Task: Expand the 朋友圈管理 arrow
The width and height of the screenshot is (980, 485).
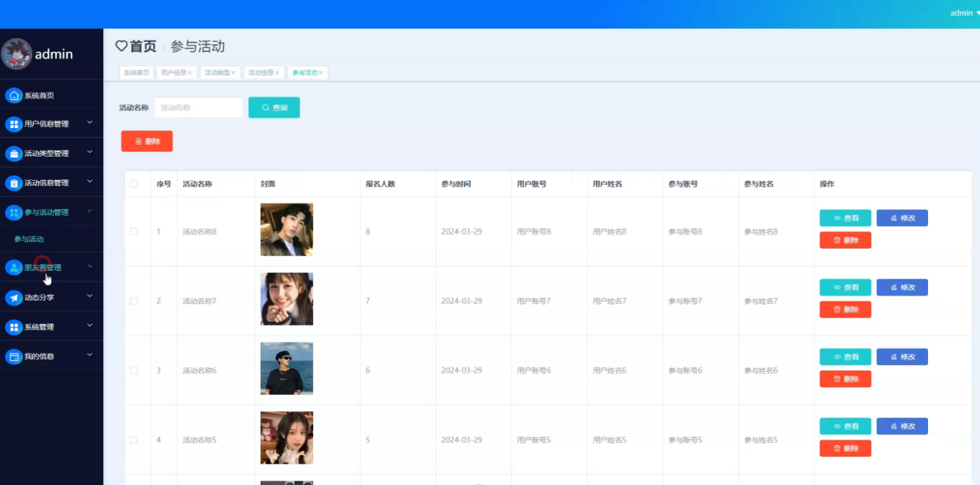Action: [90, 266]
